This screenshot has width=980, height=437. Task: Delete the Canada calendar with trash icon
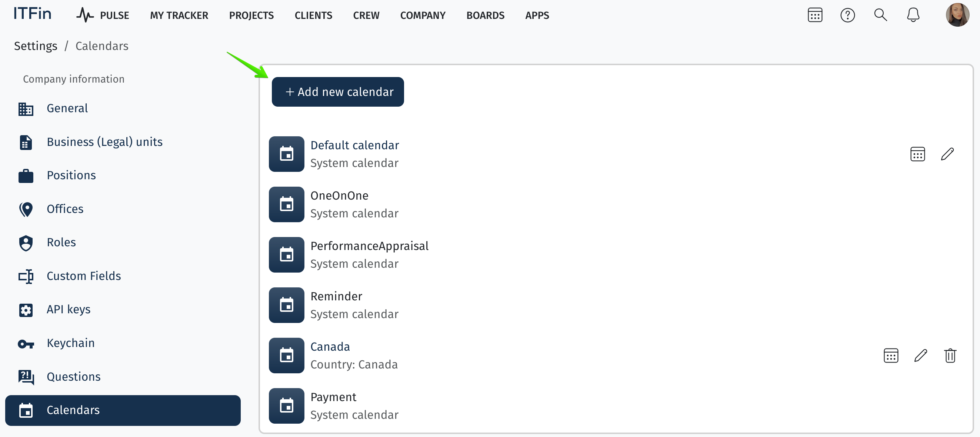point(950,356)
